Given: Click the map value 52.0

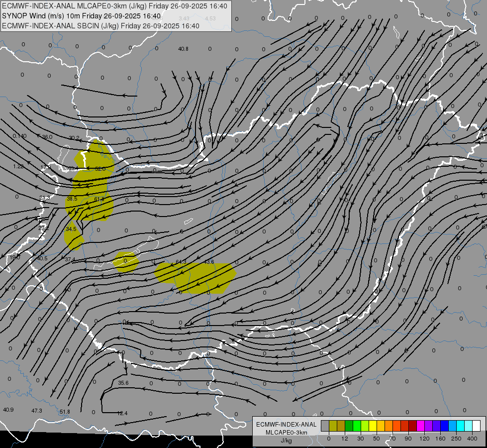Looking at the screenshot, I should point(100,169).
